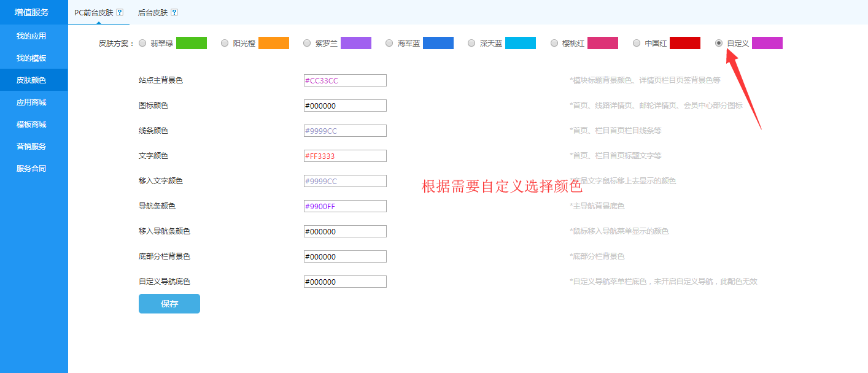Click help icon beside 后台皮肤 tab
868x373 pixels.
[x=174, y=12]
